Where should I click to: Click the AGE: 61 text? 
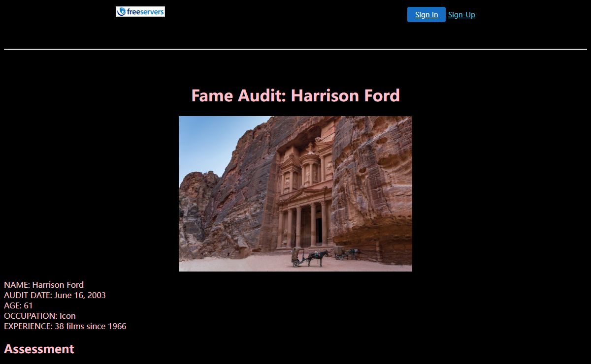pos(18,305)
